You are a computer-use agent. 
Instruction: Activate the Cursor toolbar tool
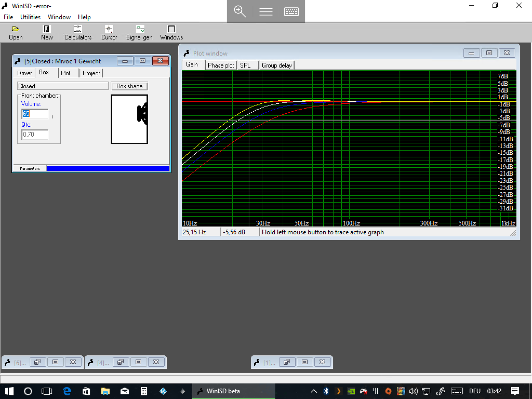coord(109,33)
